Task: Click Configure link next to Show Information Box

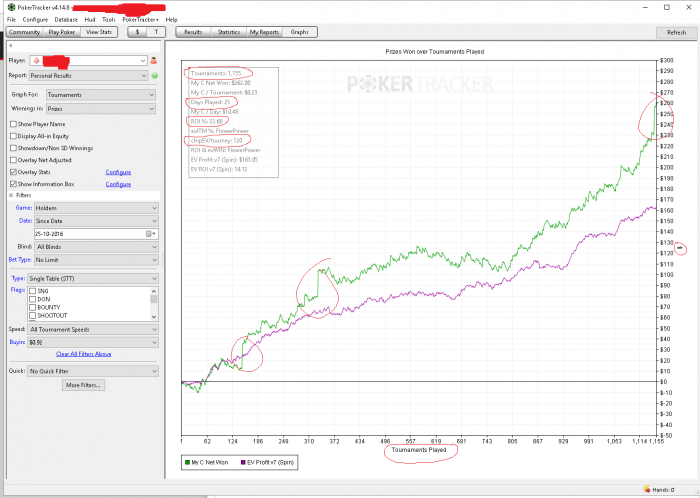Action: (x=118, y=184)
